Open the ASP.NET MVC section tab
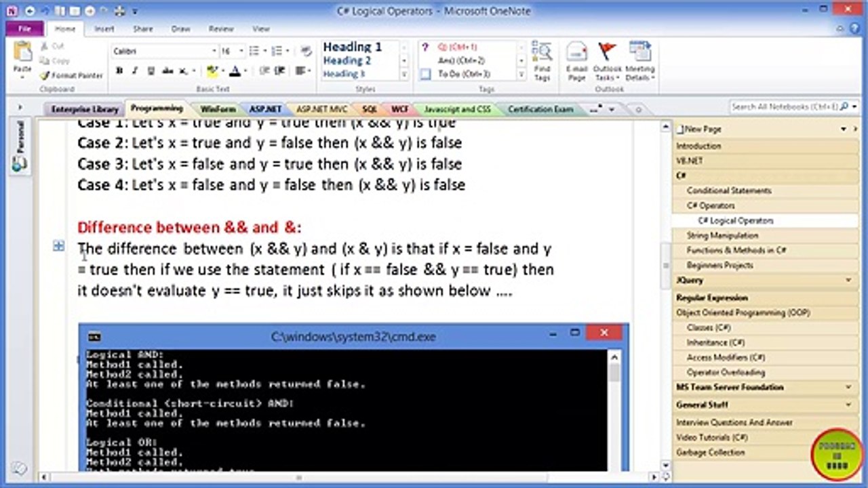This screenshot has width=868, height=488. click(321, 109)
